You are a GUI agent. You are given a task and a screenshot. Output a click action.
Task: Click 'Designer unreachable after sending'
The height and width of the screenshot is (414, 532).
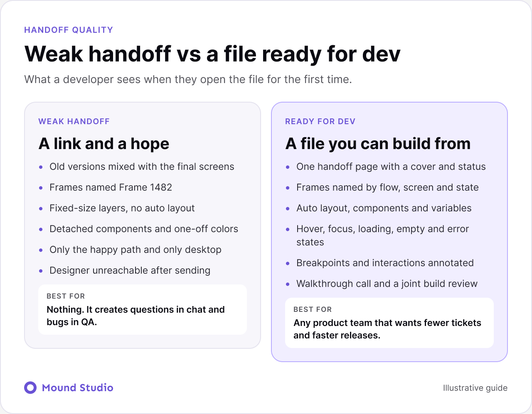pyautogui.click(x=130, y=270)
